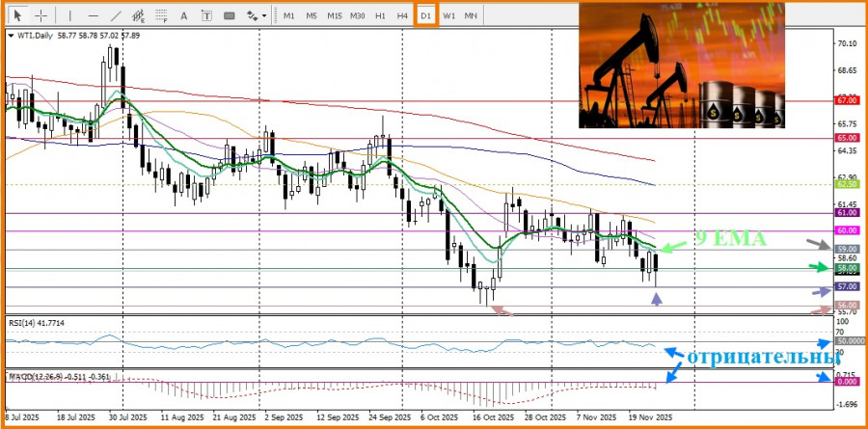
Task: Select the Fibonacci retracement tool
Action: click(161, 15)
